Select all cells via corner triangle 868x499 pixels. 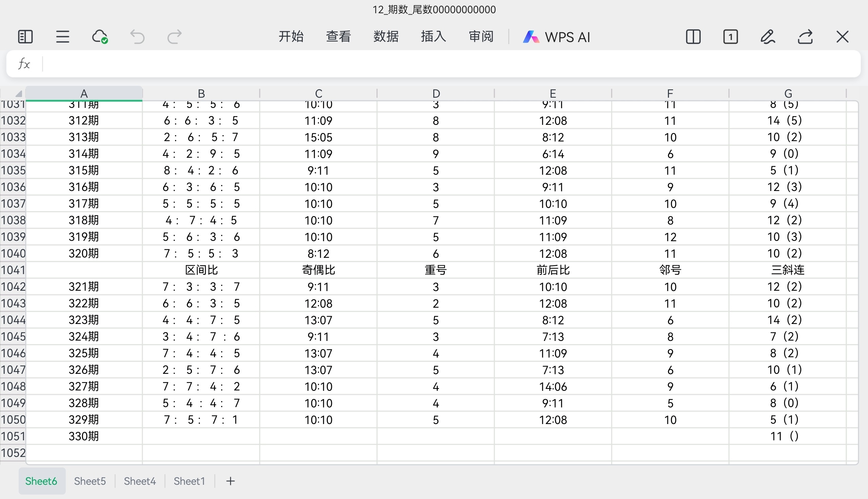coord(18,93)
